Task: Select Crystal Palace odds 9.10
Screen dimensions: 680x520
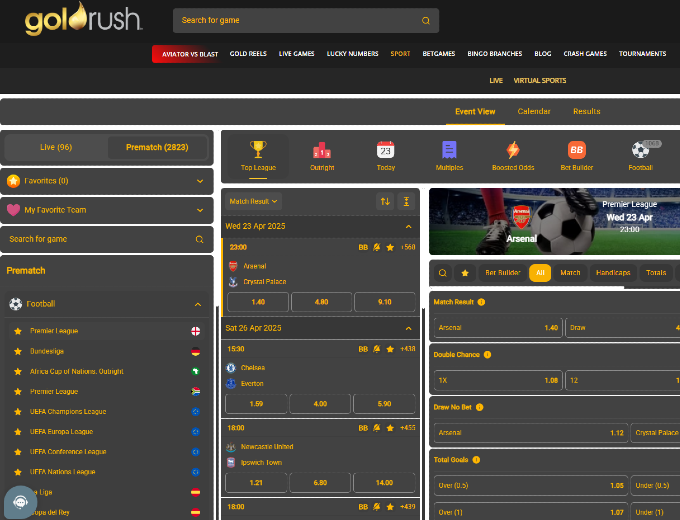Action: [385, 302]
